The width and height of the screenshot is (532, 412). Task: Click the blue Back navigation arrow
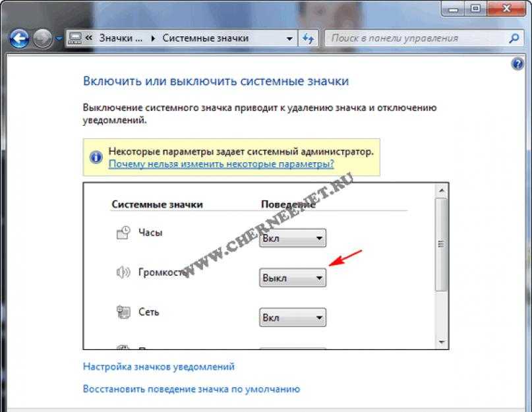(x=19, y=39)
